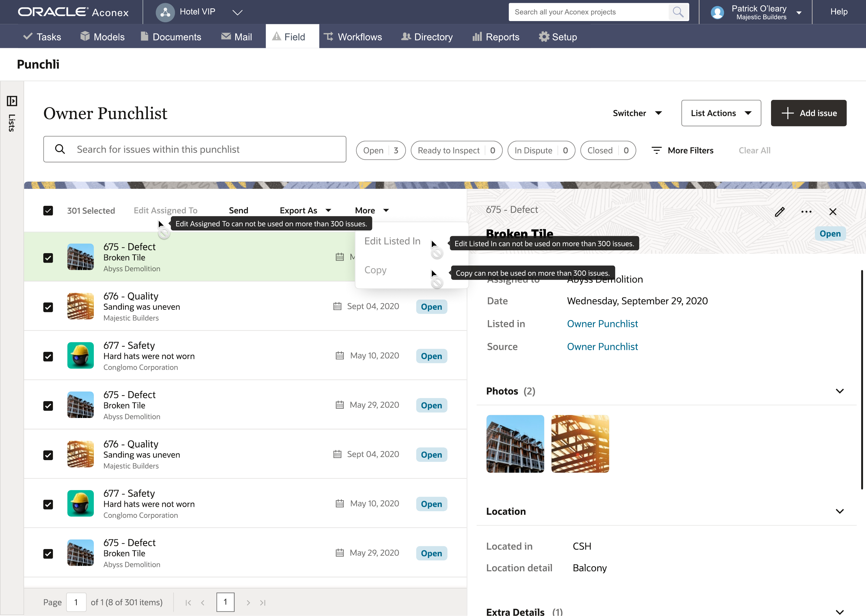Click the Models cube icon
This screenshot has height=616, width=866.
(85, 36)
